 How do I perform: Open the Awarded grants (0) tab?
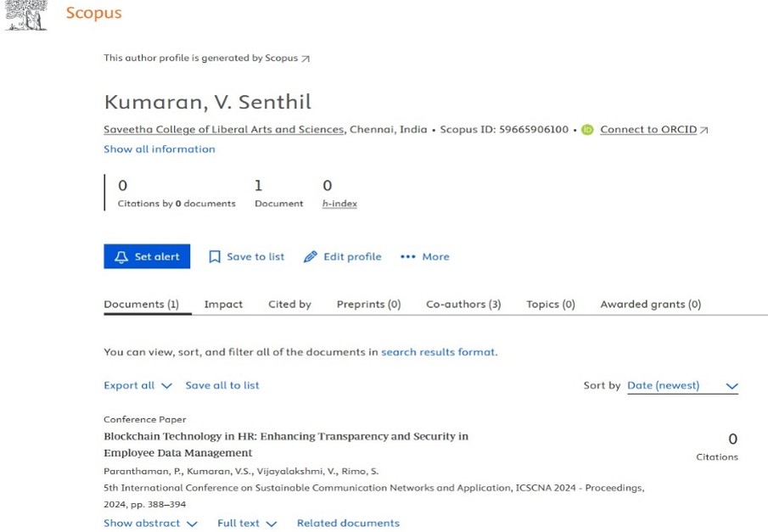coord(650,305)
